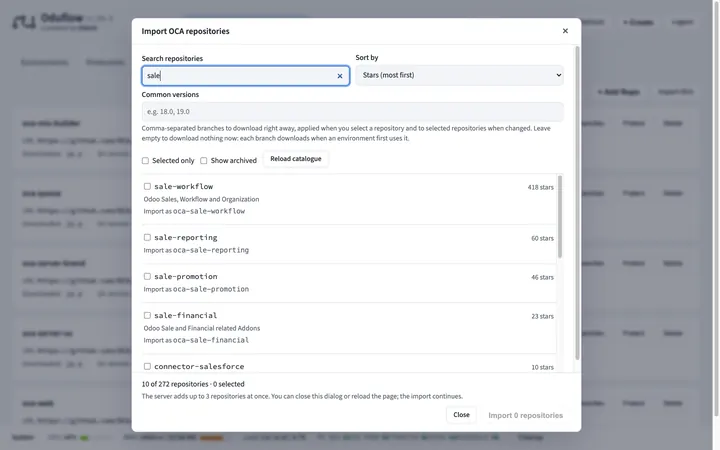Check the sale-reporting repository
720x450 pixels.
[147, 237]
